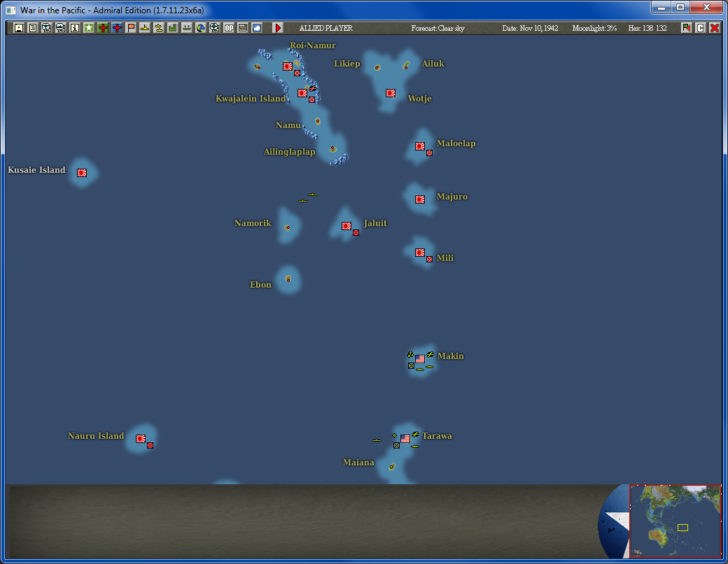Viewport: 728px width, 564px height.
Task: Click the 'C' button in top-right toolbar
Action: coord(700,28)
